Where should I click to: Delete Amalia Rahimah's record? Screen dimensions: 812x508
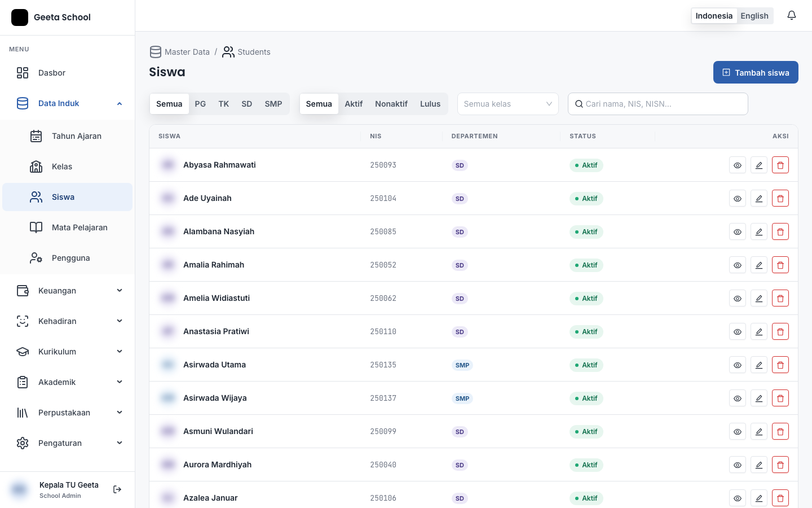(780, 265)
